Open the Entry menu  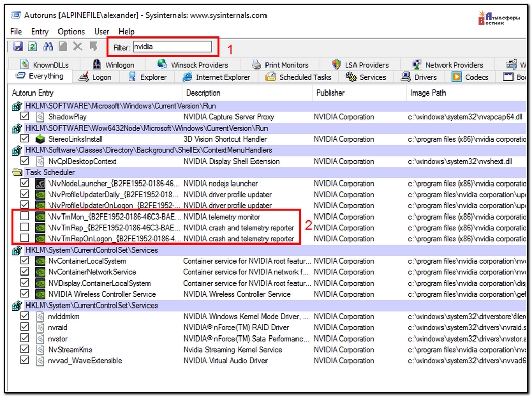click(40, 32)
